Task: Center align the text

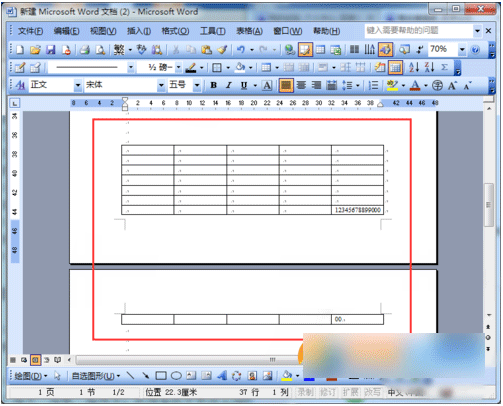Action: pyautogui.click(x=301, y=86)
